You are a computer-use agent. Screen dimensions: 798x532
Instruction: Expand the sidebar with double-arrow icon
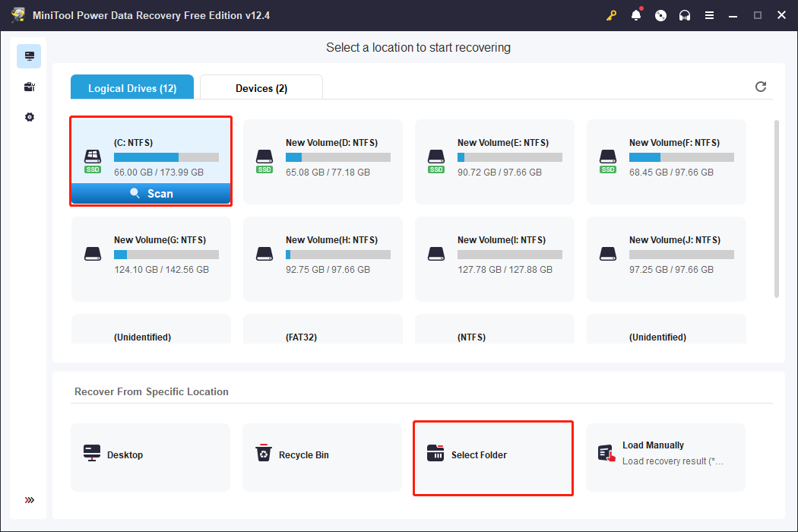point(30,500)
